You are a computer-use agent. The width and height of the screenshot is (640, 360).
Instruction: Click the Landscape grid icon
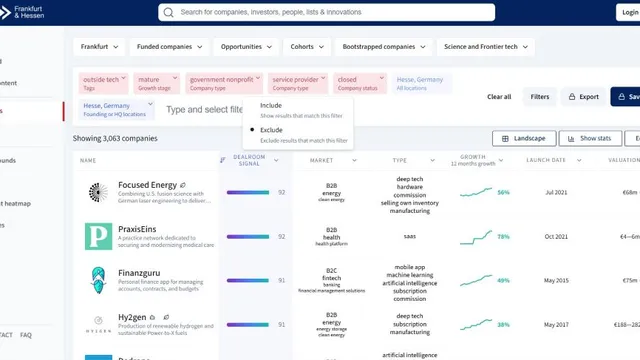coord(505,138)
